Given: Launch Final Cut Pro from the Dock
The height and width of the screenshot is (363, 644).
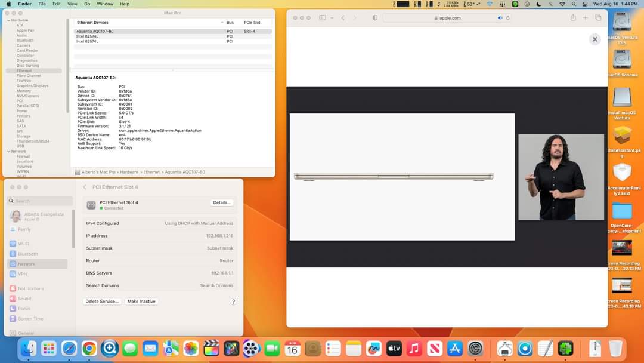Looking at the screenshot, I should [x=211, y=349].
